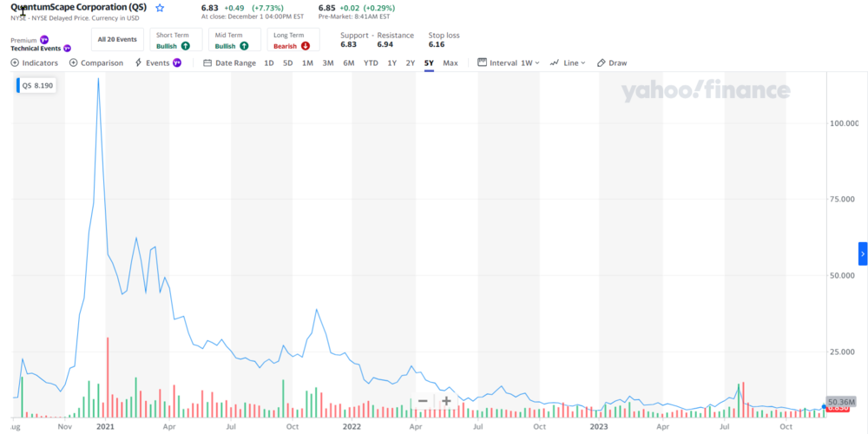Activate the Draw tool
Viewport: 868px width, 434px height.
tap(612, 63)
